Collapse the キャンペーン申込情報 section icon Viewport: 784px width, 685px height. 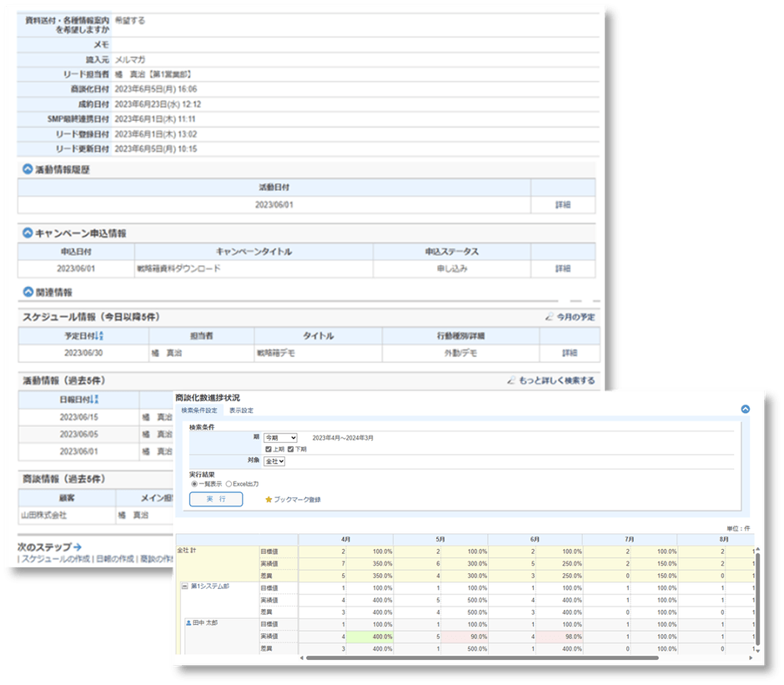coord(28,233)
